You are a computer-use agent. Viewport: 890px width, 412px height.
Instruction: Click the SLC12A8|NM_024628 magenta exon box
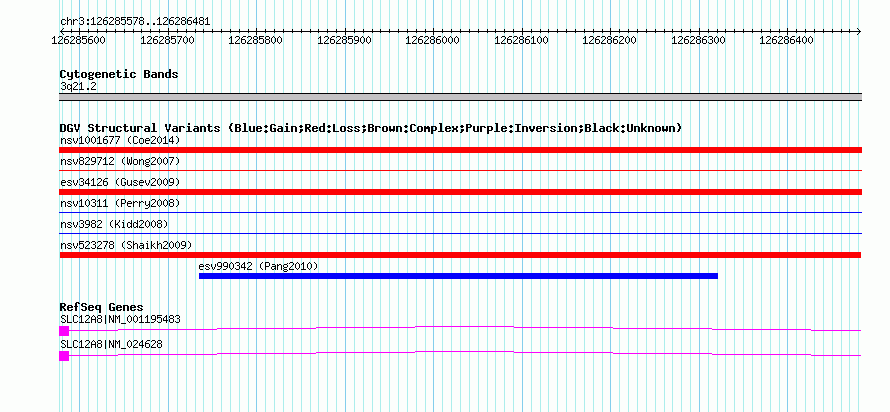tap(64, 356)
